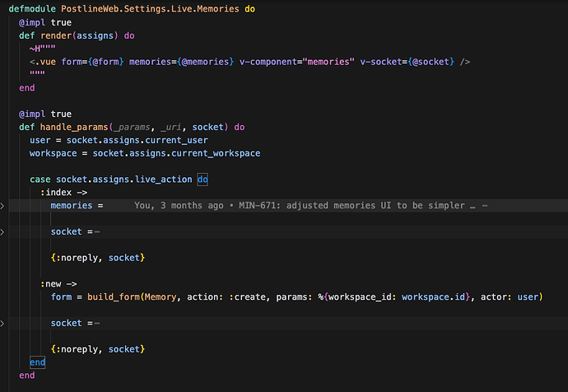
Task: Click the 'params:' keyword option
Action: (x=294, y=296)
